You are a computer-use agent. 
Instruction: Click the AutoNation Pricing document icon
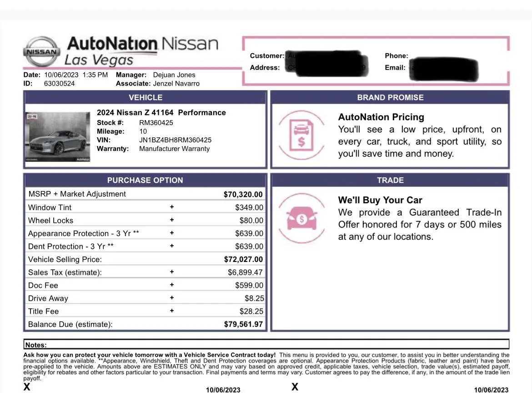301,135
